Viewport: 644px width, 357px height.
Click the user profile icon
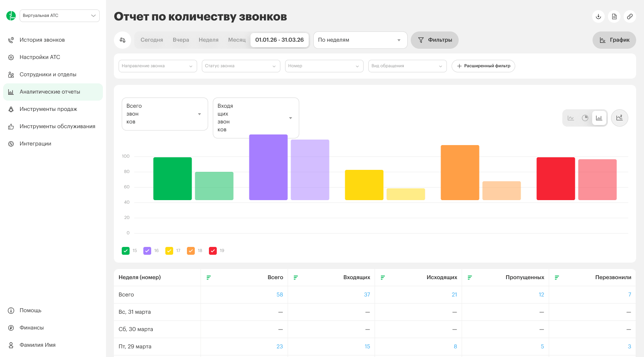[x=11, y=345]
